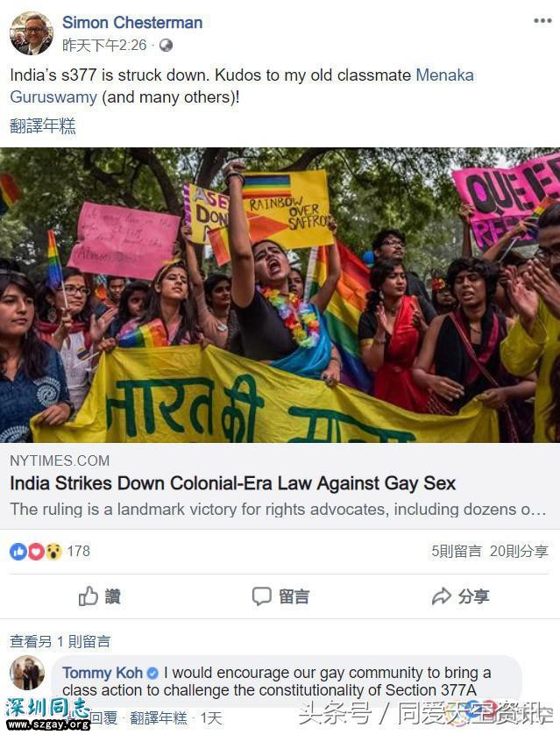This screenshot has width=560, height=735.
Task: Expand 查看另 1 則留言 hidden comment
Action: click(60, 641)
